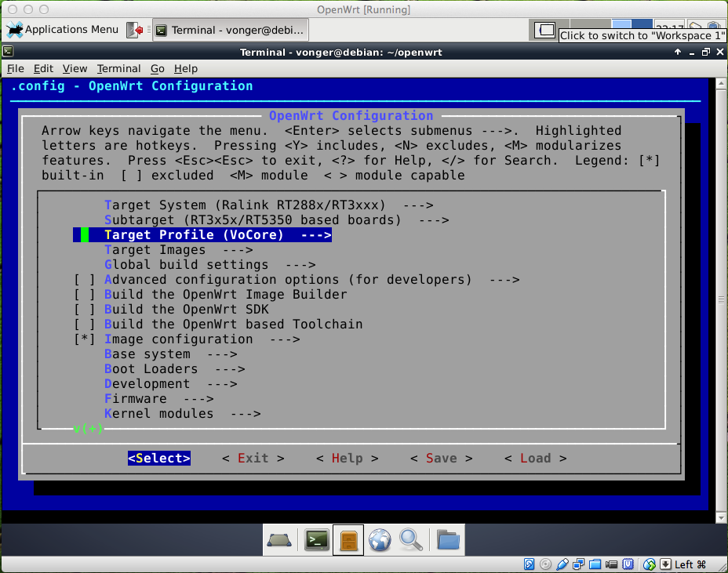This screenshot has width=728, height=573.
Task: Click the show desktop icon in the top panel
Action: (545, 30)
